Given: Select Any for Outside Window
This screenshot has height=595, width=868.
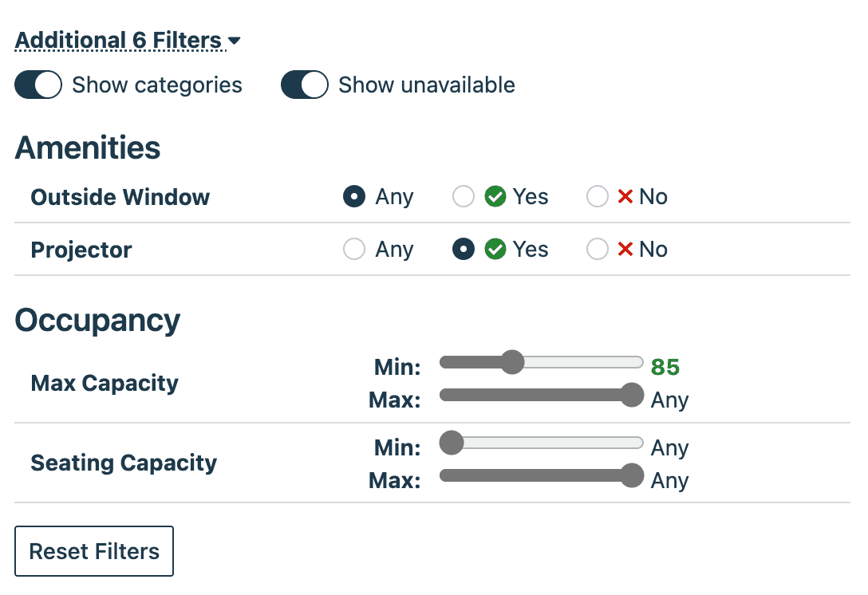Looking at the screenshot, I should 353,196.
